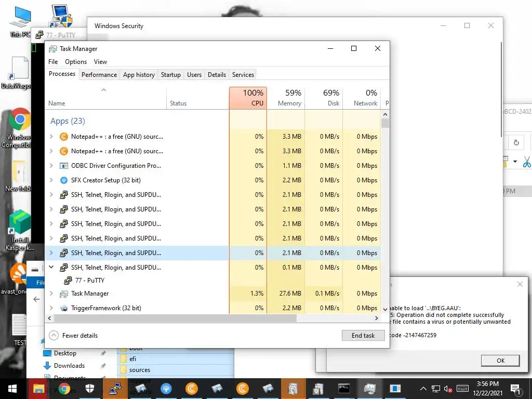Select the Install Kaspersky desktop icon
Screen dimensions: 532x399
point(20,231)
